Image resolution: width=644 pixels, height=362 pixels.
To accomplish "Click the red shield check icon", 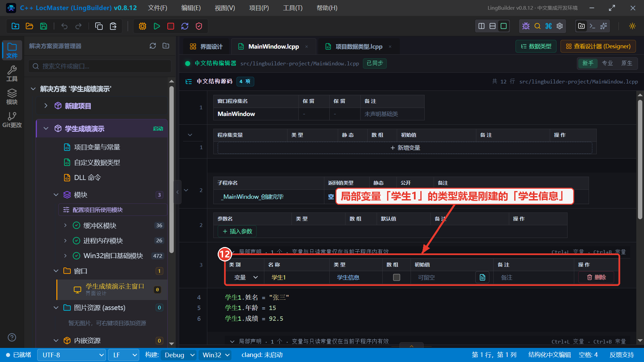I will click(x=199, y=26).
